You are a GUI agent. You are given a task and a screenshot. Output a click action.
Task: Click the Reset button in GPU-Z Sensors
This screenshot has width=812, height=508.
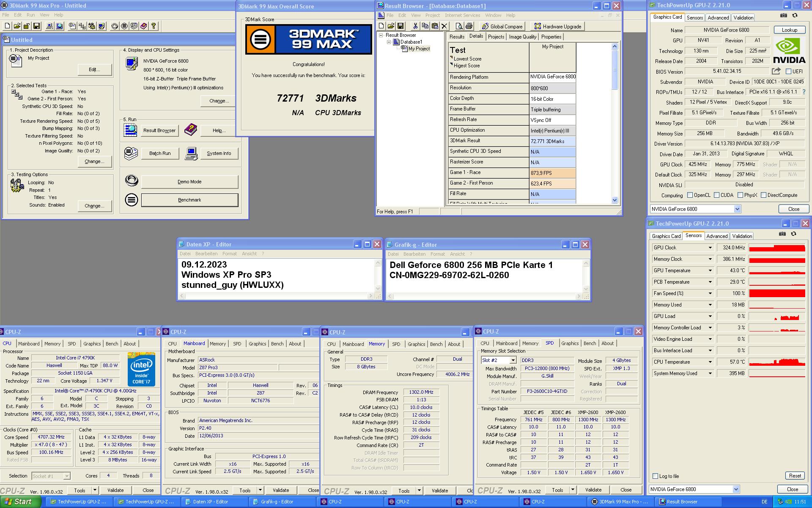click(795, 476)
